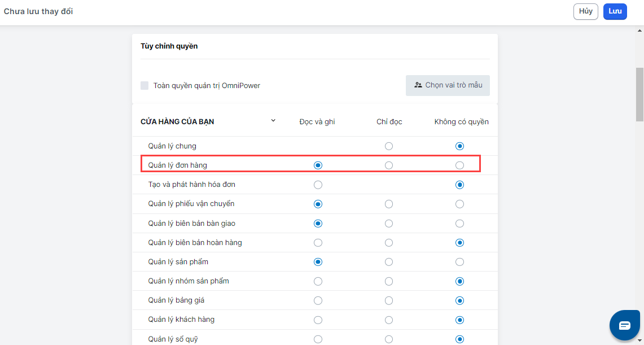Click the Lưu save button
644x345 pixels.
click(615, 12)
